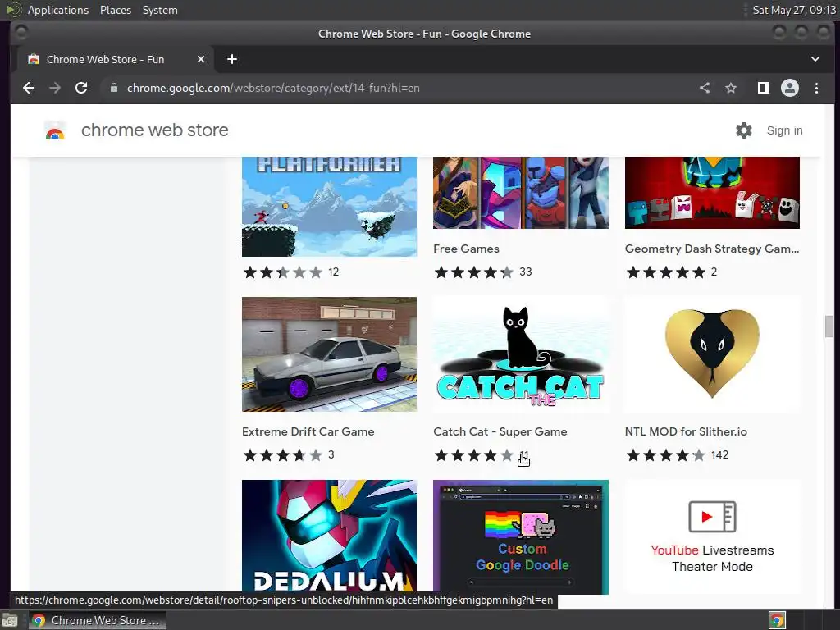Click the Chrome workspace switcher icon
This screenshot has width=840, height=630.
tap(777, 620)
